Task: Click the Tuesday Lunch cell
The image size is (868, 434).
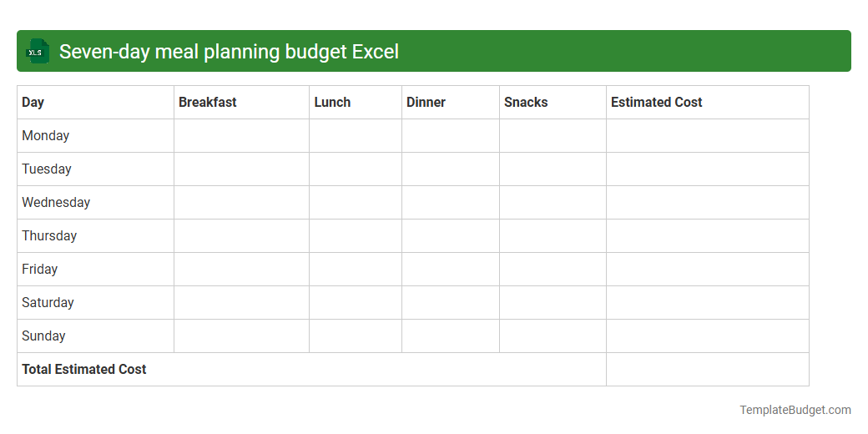Action: point(356,169)
